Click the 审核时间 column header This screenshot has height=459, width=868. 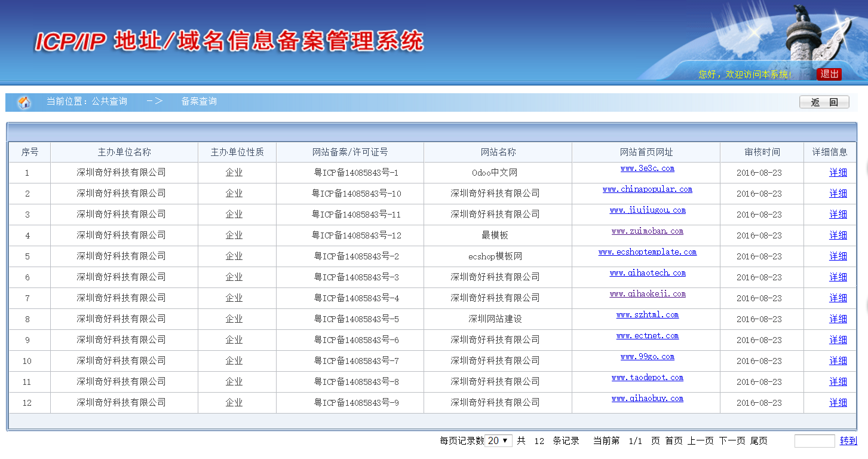pos(762,152)
